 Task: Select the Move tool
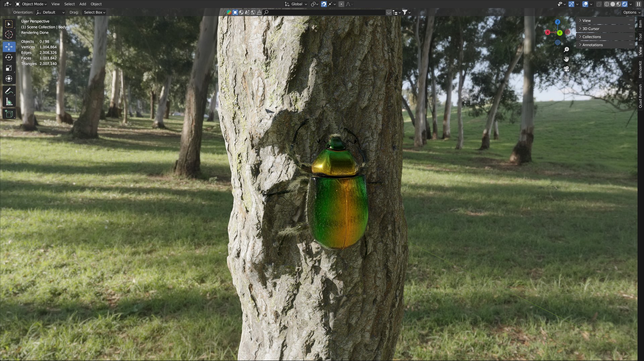tap(9, 47)
